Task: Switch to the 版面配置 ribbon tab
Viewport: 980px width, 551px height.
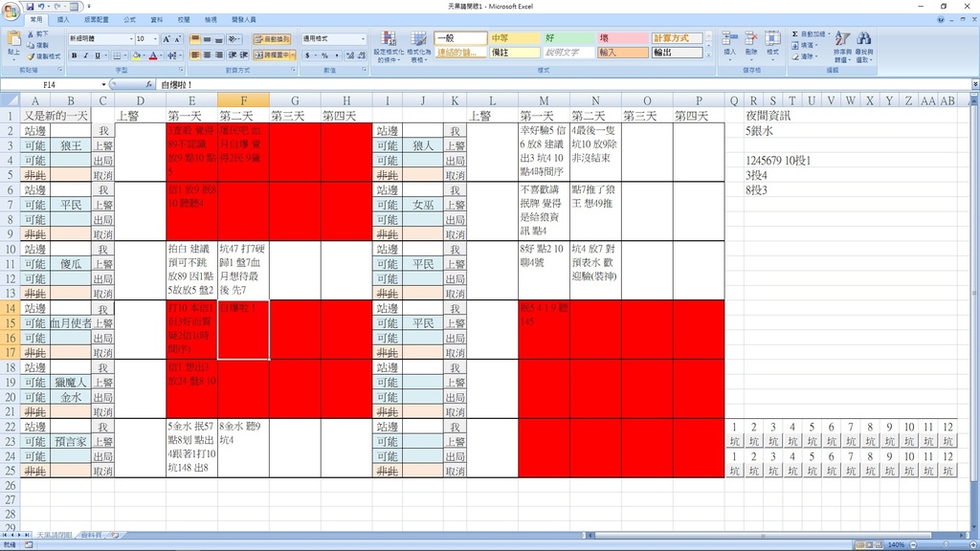Action: pyautogui.click(x=97, y=19)
